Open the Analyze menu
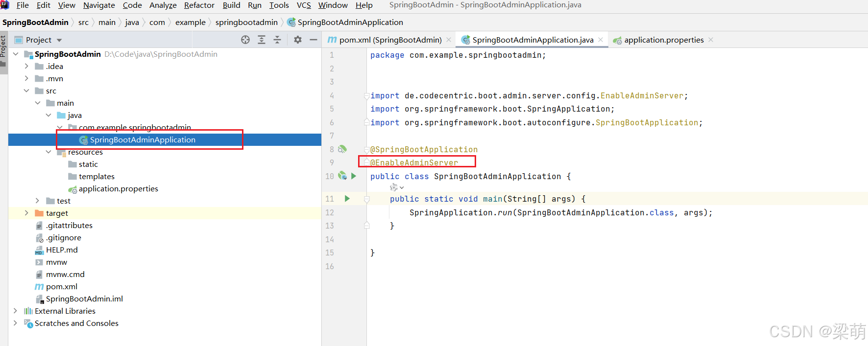This screenshot has width=868, height=346. (163, 5)
